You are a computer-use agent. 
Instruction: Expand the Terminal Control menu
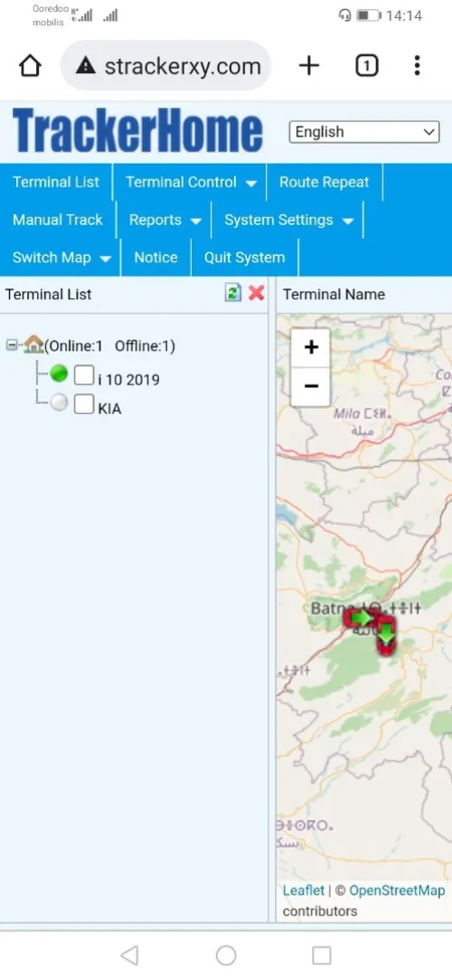(191, 183)
